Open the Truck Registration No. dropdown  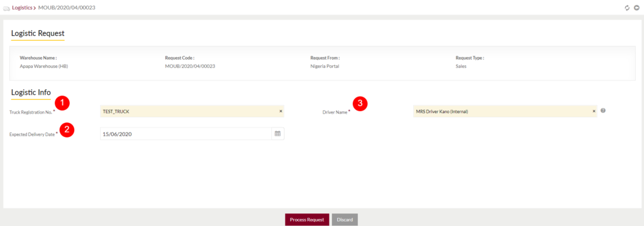click(x=192, y=111)
